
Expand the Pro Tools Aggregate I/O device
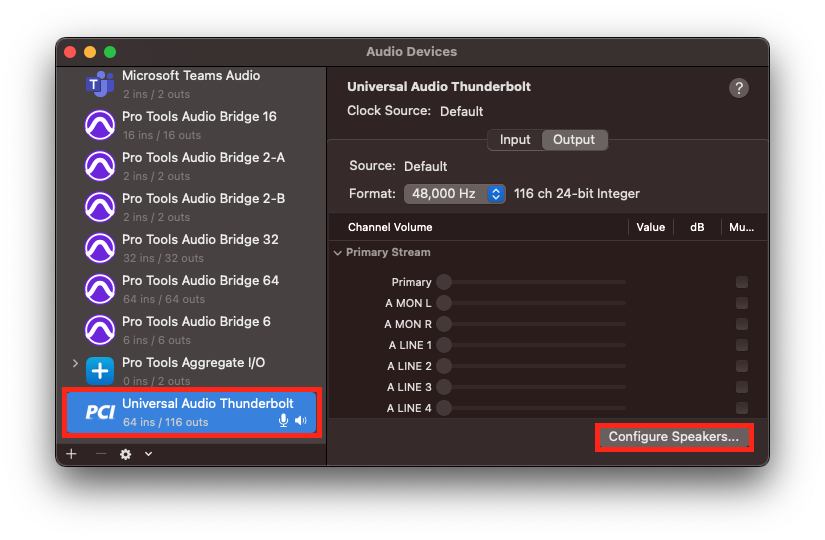click(x=75, y=363)
